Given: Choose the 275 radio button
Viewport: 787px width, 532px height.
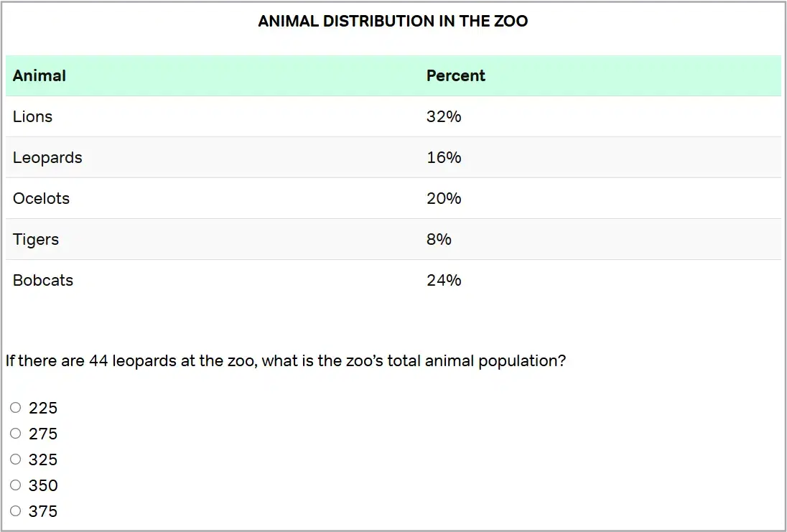Looking at the screenshot, I should 16,434.
